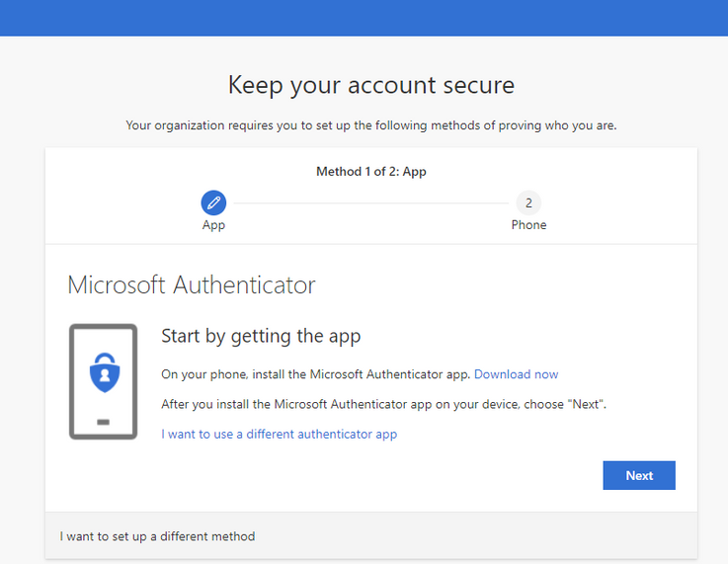Click the 'App' step label
The height and width of the screenshot is (564, 728).
pyautogui.click(x=213, y=225)
